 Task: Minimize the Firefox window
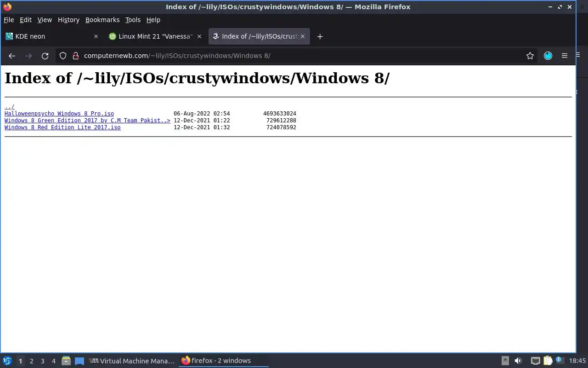coord(550,7)
